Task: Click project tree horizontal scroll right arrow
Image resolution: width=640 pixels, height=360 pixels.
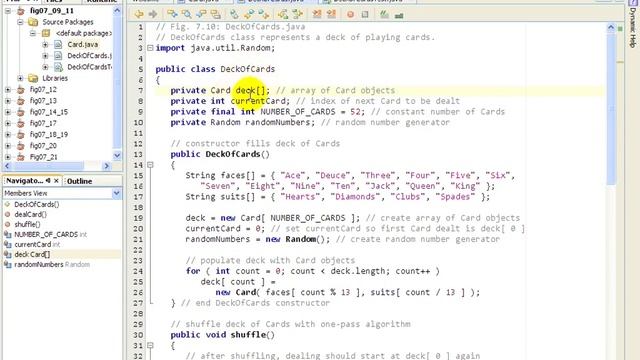Action: (107, 166)
